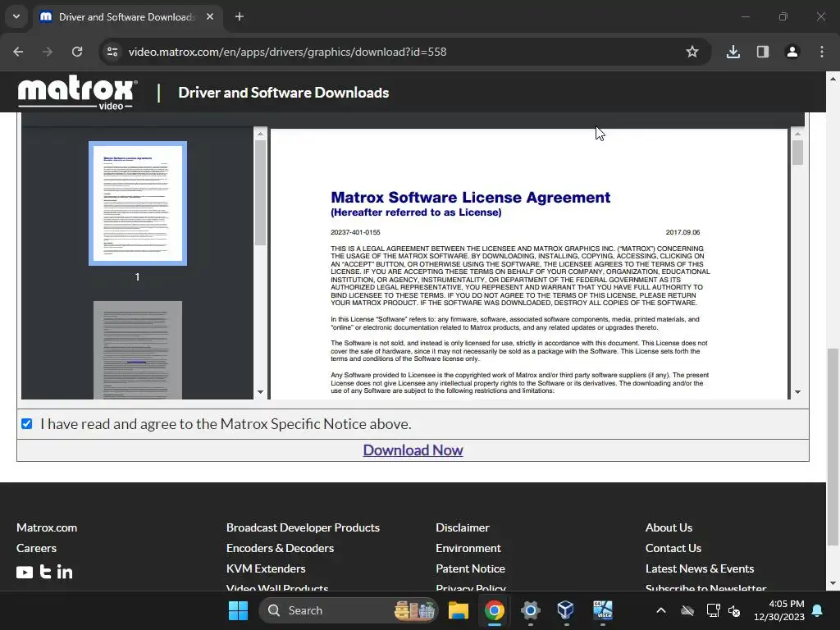Open Matrox Twitter icon
This screenshot has height=630, width=840.
coord(46,572)
